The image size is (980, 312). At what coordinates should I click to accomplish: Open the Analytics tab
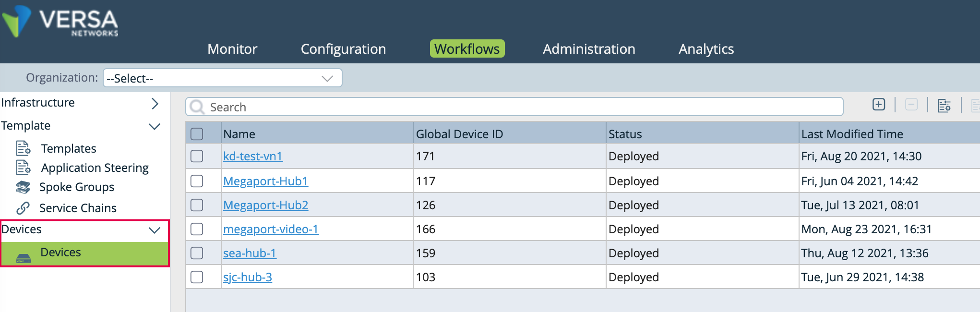(706, 49)
